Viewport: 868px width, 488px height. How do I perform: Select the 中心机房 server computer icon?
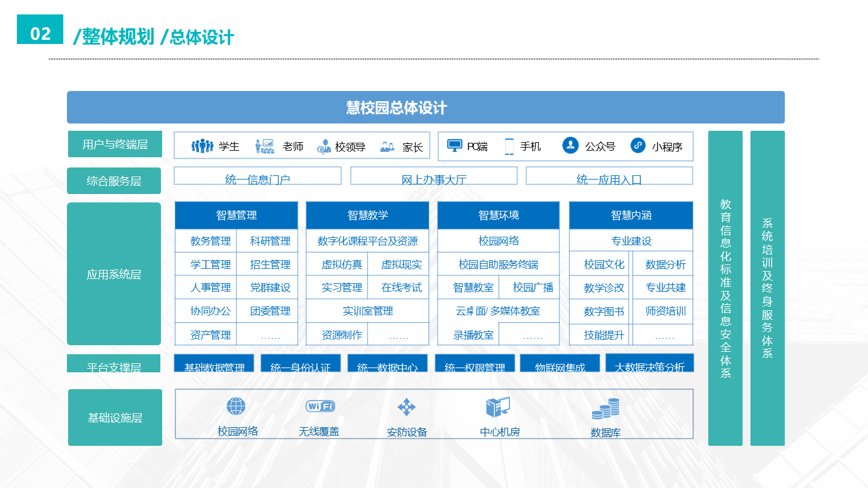tap(498, 408)
